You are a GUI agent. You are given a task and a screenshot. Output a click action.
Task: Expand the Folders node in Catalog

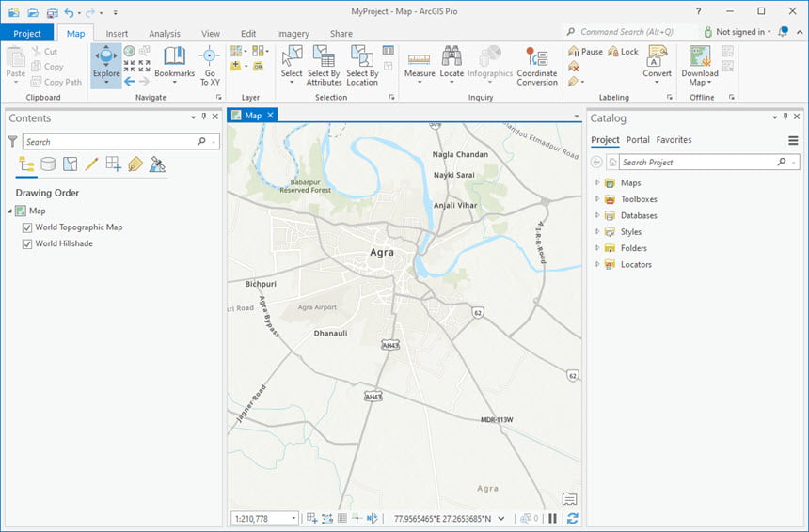(597, 248)
